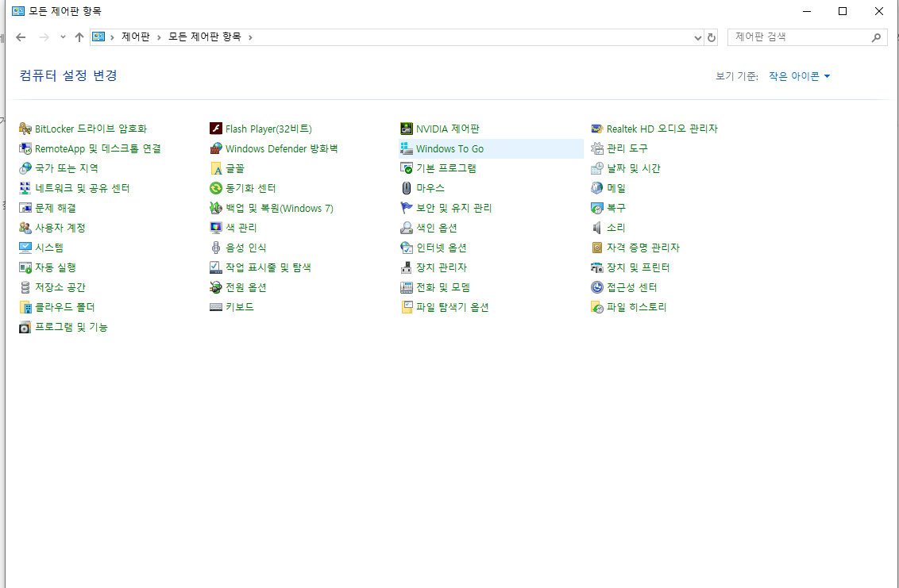
Task: Click the 전화 및 모뎀 icon
Action: 407,287
